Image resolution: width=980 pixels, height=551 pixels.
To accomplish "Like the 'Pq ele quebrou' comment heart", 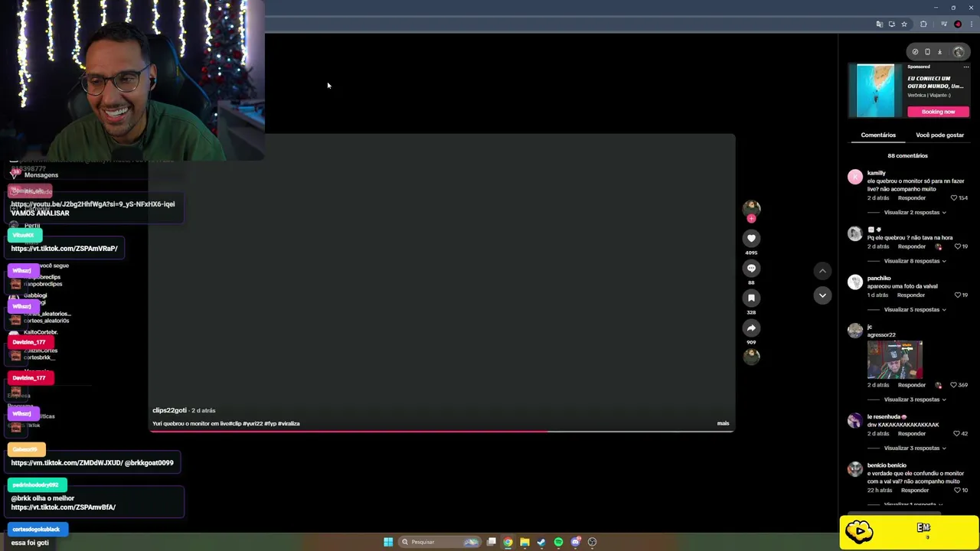I will [x=957, y=246].
